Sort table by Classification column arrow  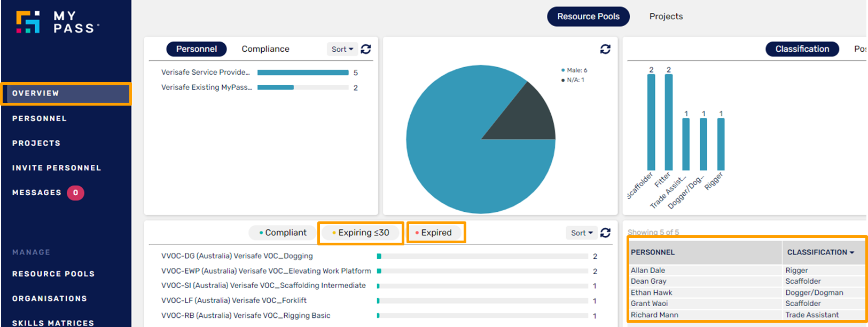[851, 252]
